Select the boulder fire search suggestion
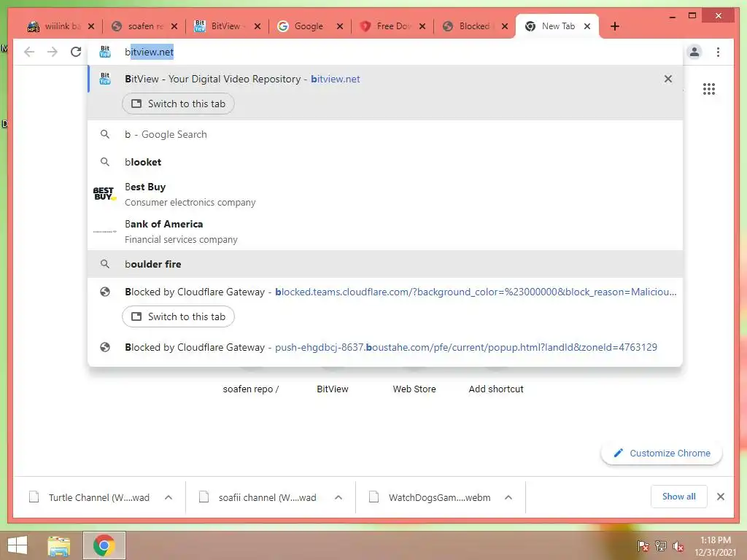 [x=385, y=264]
